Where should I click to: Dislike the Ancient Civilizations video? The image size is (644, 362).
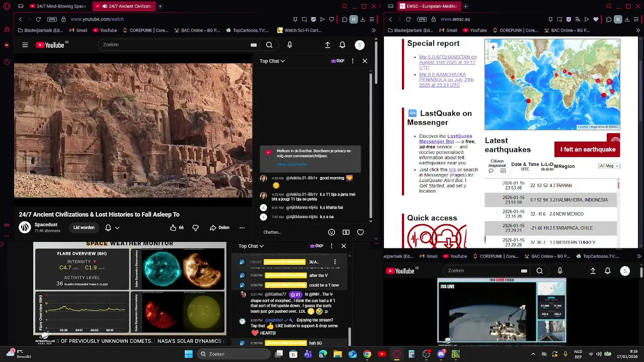click(x=196, y=228)
